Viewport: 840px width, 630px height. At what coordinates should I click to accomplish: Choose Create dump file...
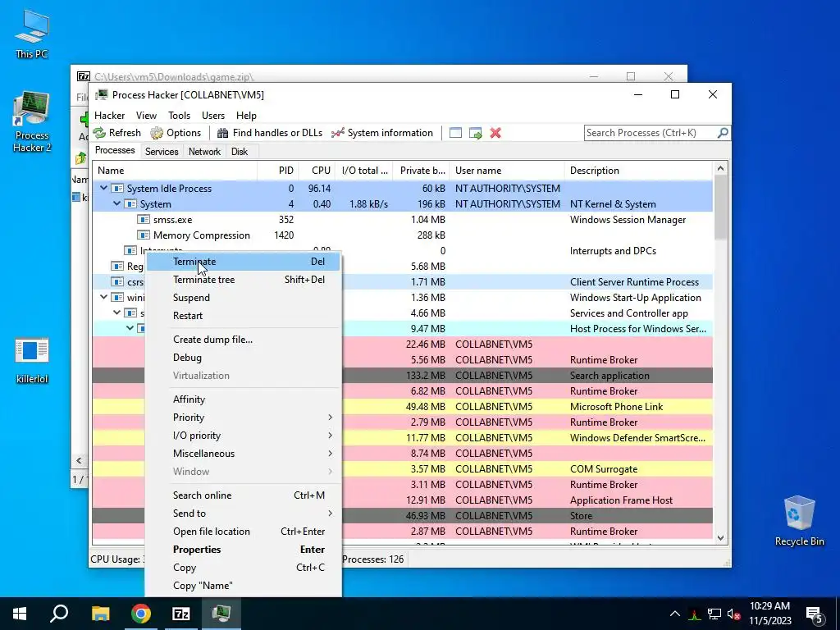pyautogui.click(x=243, y=340)
